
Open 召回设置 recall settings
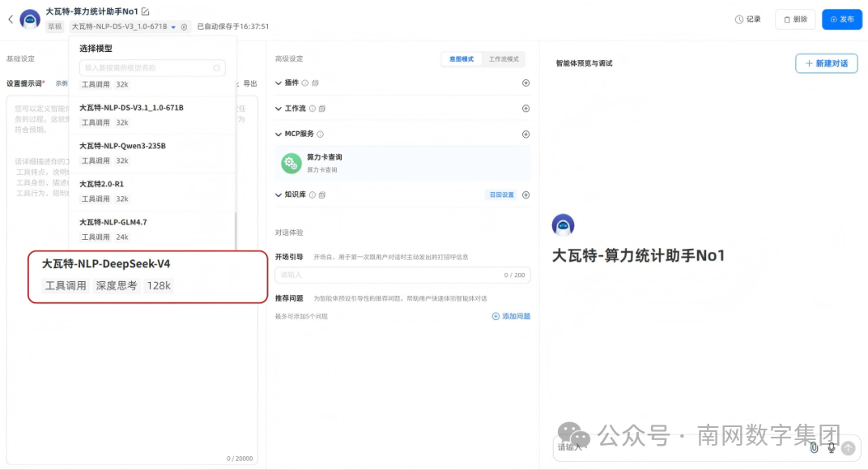coord(502,195)
